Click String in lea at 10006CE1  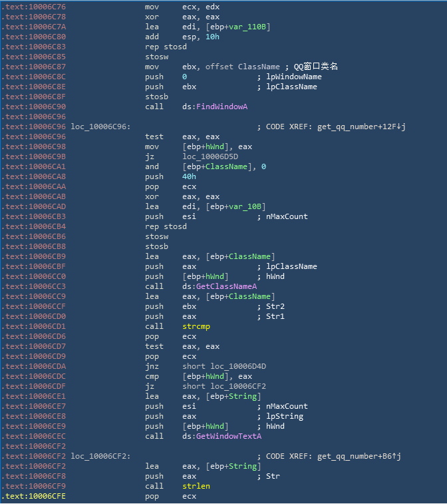pyautogui.click(x=243, y=396)
